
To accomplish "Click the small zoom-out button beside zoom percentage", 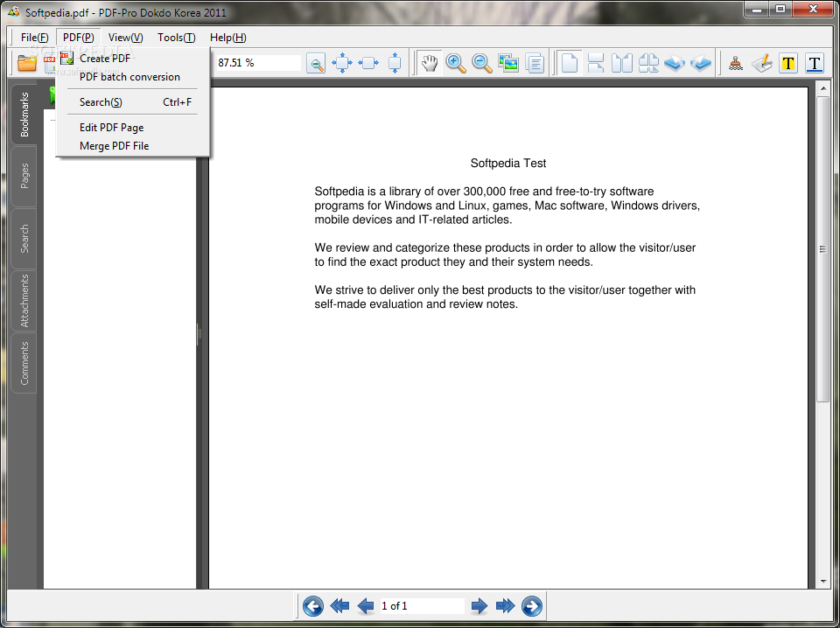I will click(x=316, y=64).
